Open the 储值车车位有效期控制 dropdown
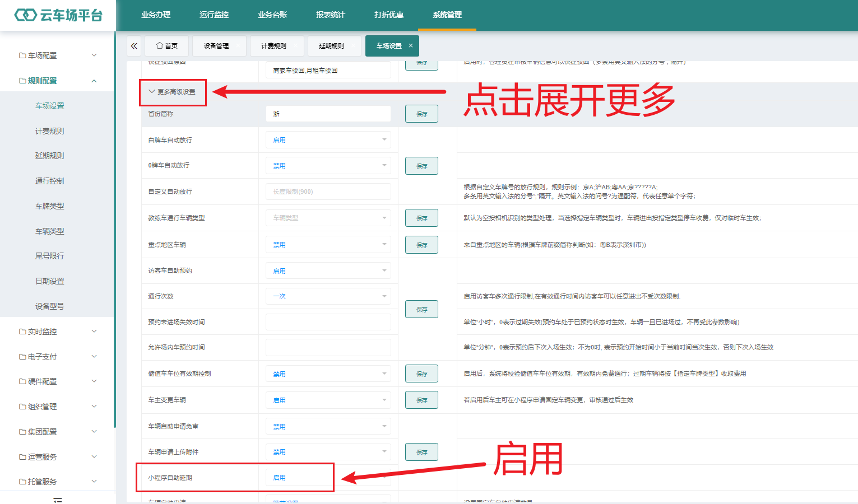Viewport: 858px width, 504px height. pyautogui.click(x=328, y=374)
